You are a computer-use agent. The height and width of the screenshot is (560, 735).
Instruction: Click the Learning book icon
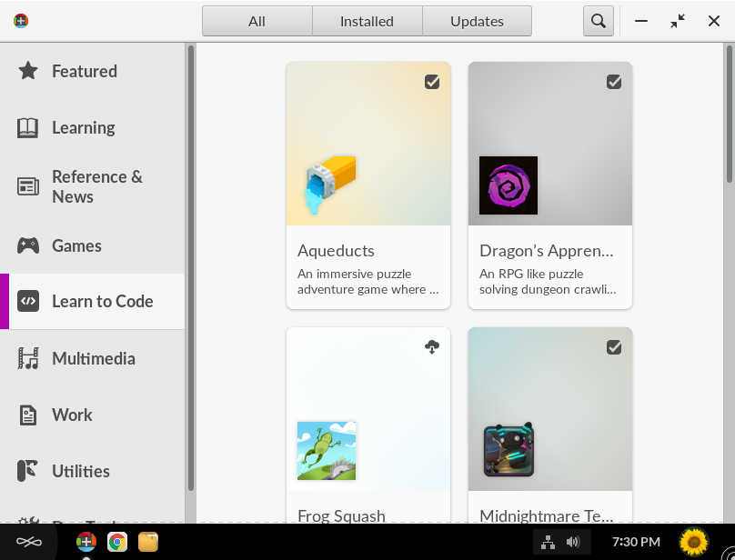click(28, 128)
